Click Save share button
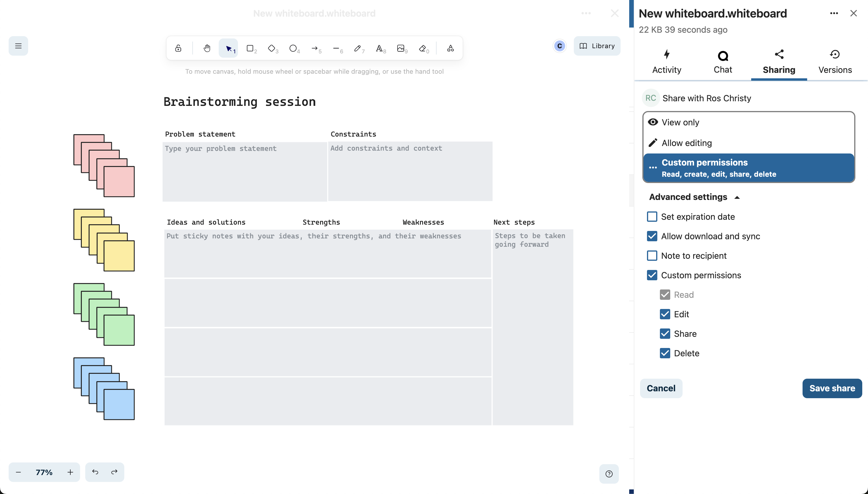 pyautogui.click(x=832, y=388)
